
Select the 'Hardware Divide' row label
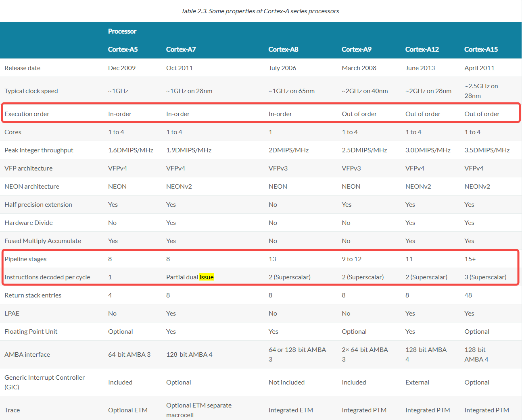tap(29, 223)
